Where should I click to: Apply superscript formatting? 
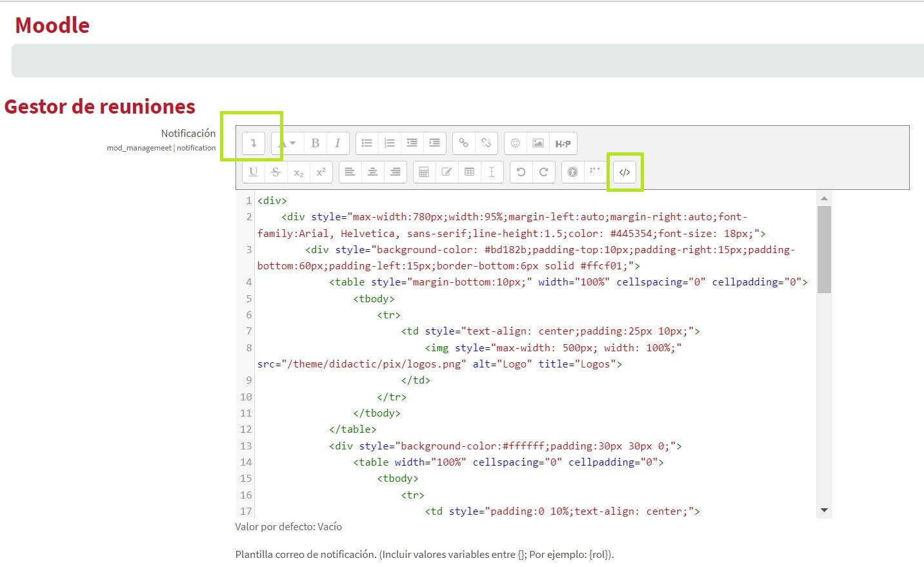coord(321,172)
